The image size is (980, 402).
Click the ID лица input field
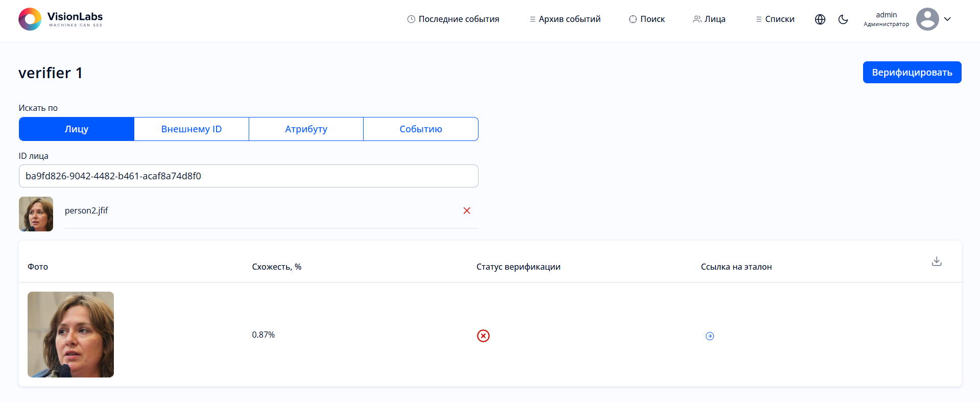pos(248,176)
